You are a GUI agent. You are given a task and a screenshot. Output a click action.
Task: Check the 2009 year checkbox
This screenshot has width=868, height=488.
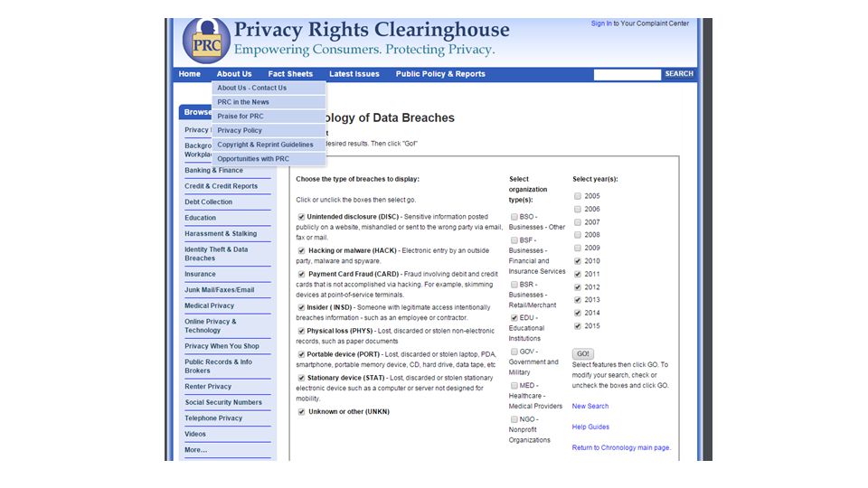click(x=578, y=249)
